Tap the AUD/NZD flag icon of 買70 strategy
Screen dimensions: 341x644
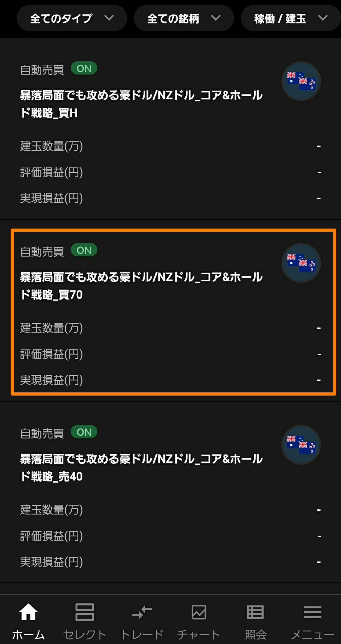pos(301,263)
